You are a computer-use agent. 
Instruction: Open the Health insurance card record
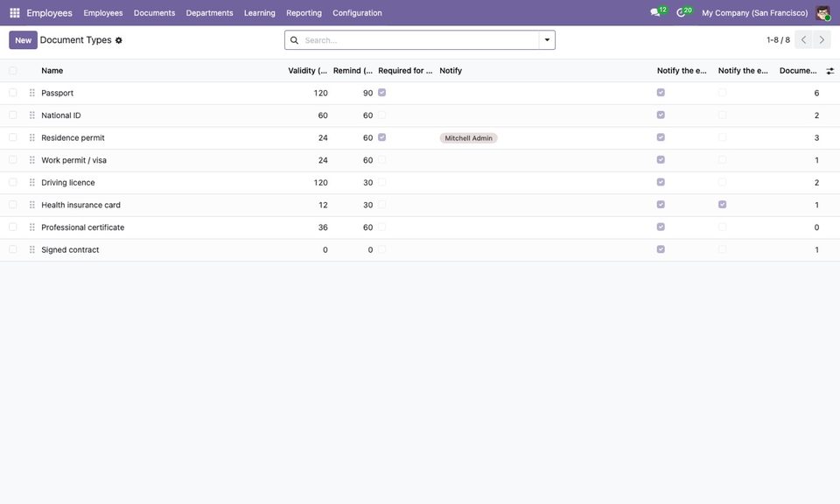tap(80, 205)
